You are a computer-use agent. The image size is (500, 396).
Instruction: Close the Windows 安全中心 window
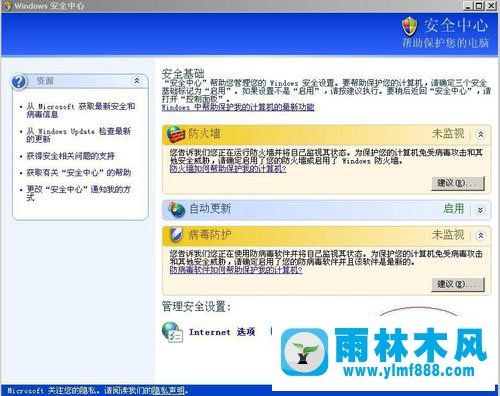point(491,6)
